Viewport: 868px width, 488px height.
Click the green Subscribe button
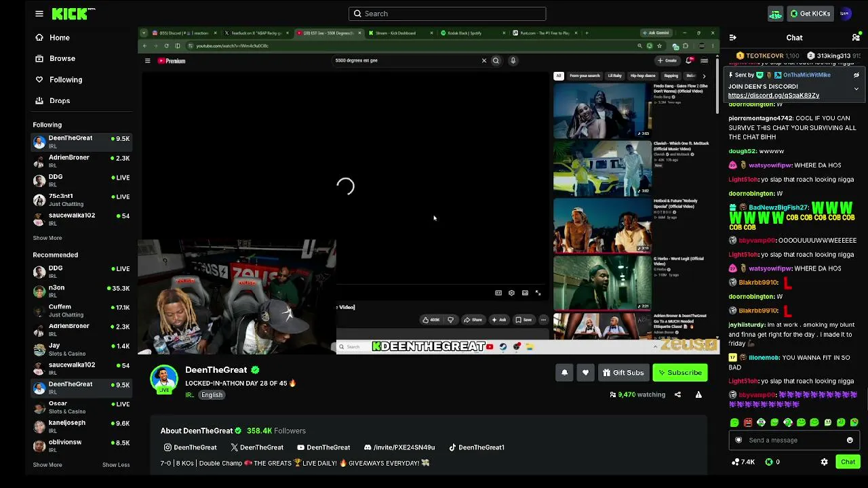click(x=679, y=373)
